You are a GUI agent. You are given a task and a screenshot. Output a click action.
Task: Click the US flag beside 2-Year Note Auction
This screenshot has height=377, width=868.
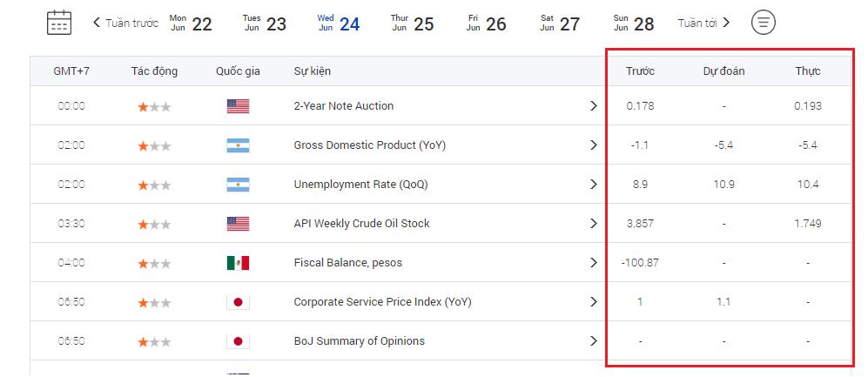tap(238, 106)
